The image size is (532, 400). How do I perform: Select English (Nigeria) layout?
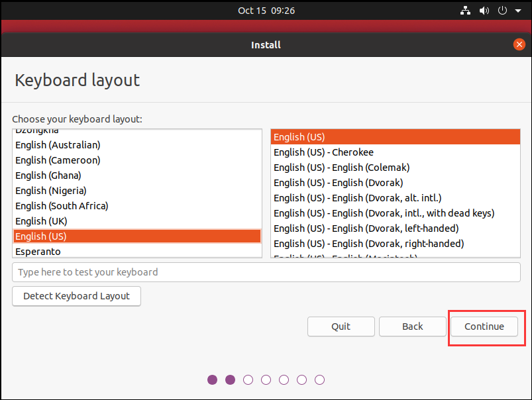[x=137, y=191]
